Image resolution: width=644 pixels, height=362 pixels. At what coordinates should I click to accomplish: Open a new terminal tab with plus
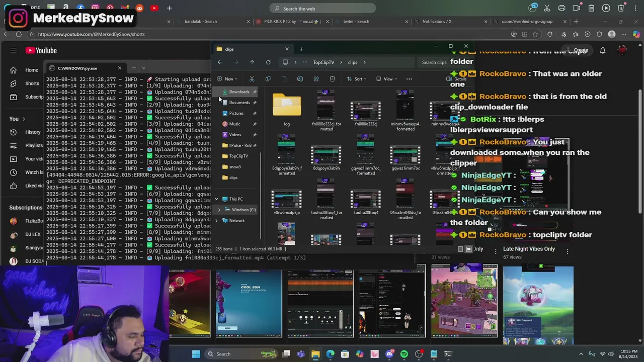coord(133,68)
